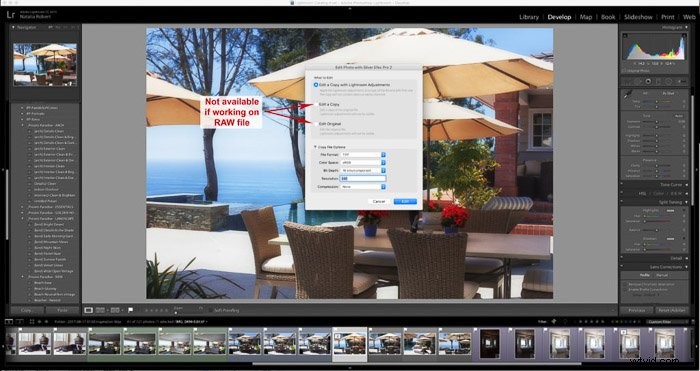Collapse the Copy File Options section

click(x=316, y=147)
